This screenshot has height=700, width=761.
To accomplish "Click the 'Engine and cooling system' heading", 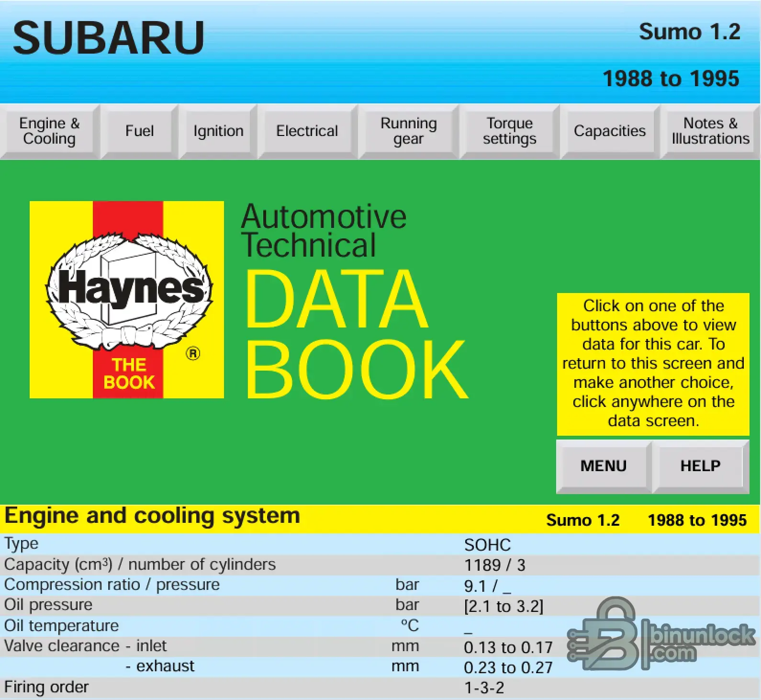I will pyautogui.click(x=152, y=516).
